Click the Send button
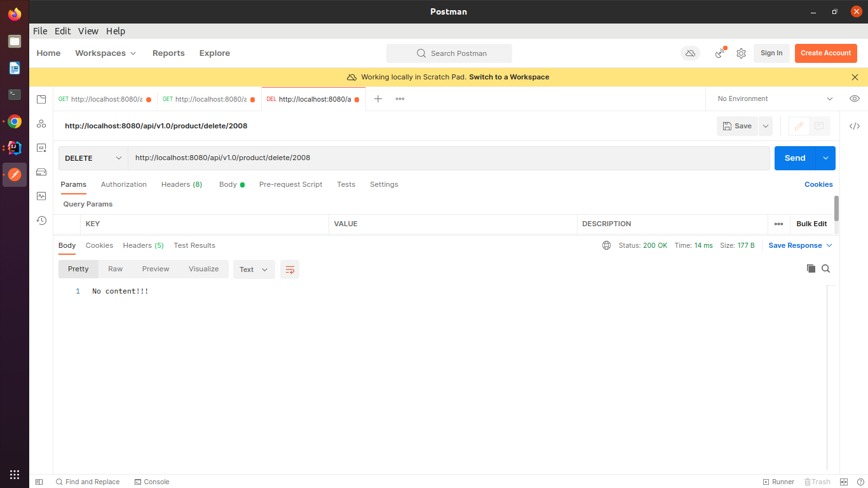Image resolution: width=868 pixels, height=488 pixels. click(x=795, y=158)
